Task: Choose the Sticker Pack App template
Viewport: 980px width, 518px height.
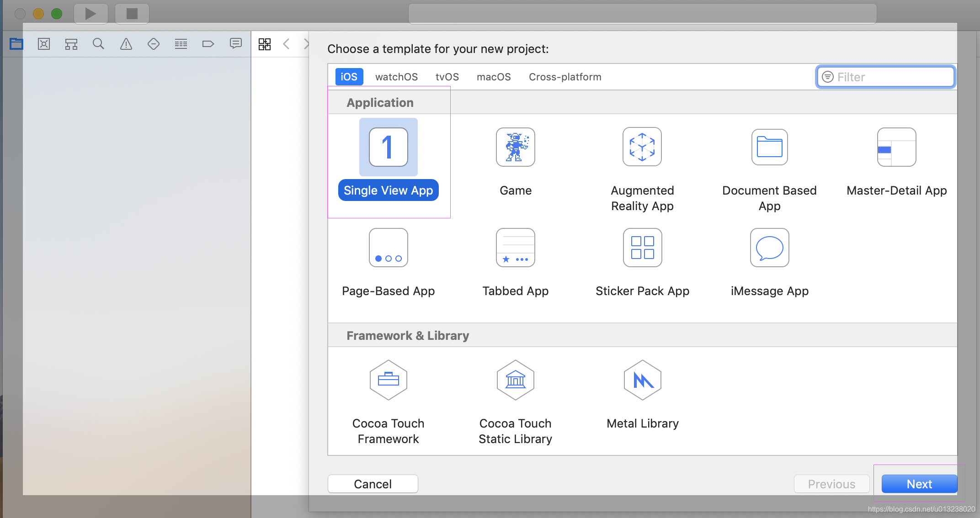Action: pos(643,248)
